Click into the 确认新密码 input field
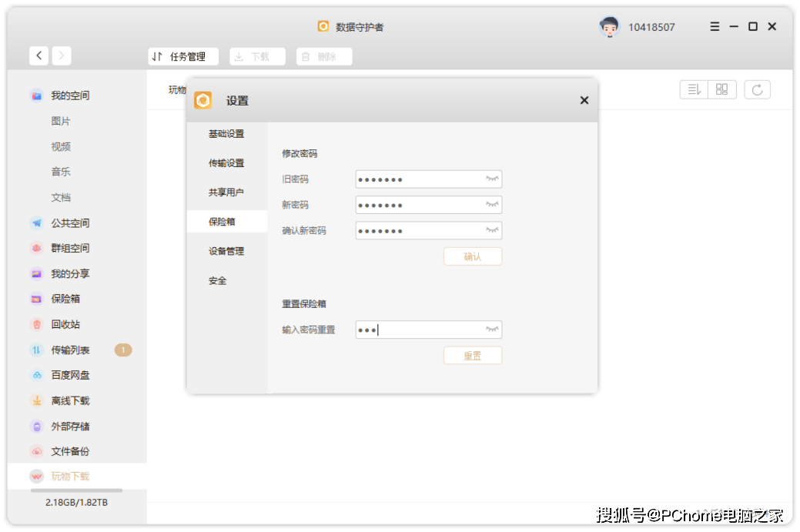Image resolution: width=800 pixels, height=532 pixels. pyautogui.click(x=429, y=230)
